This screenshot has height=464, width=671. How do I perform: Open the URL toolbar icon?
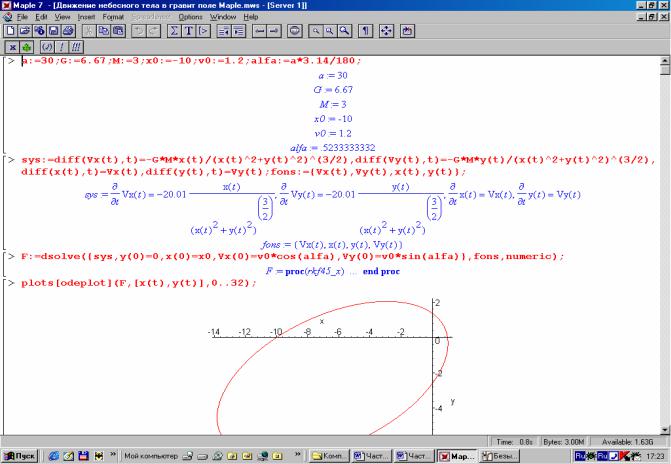pos(39,31)
